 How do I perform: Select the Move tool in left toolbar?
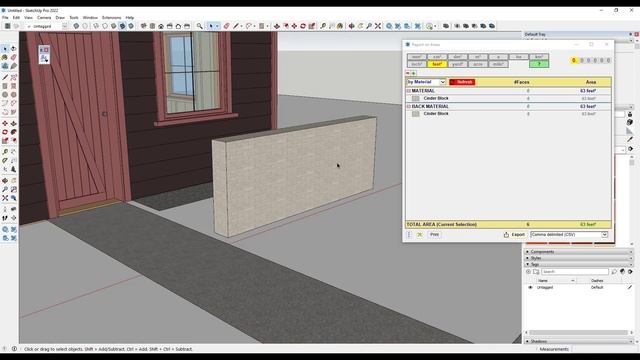tap(5, 123)
